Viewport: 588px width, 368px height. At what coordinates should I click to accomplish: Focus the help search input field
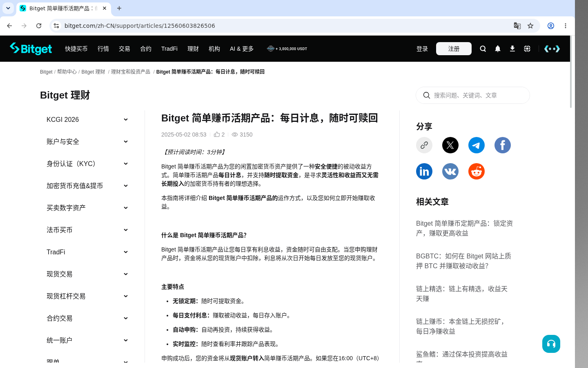coord(473,95)
